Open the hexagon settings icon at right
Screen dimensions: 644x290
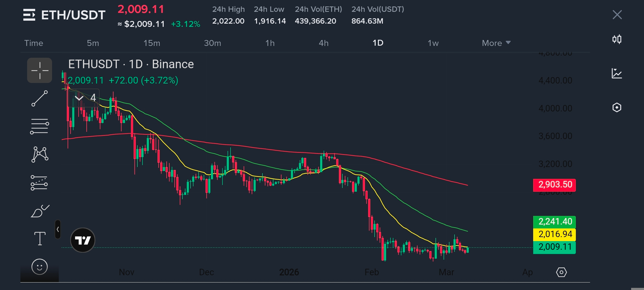coord(617,107)
